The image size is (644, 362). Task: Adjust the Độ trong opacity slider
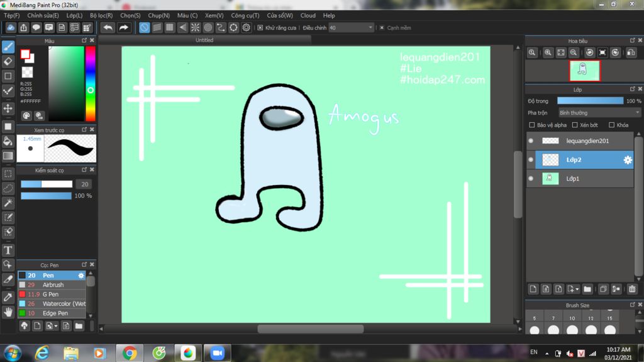590,101
